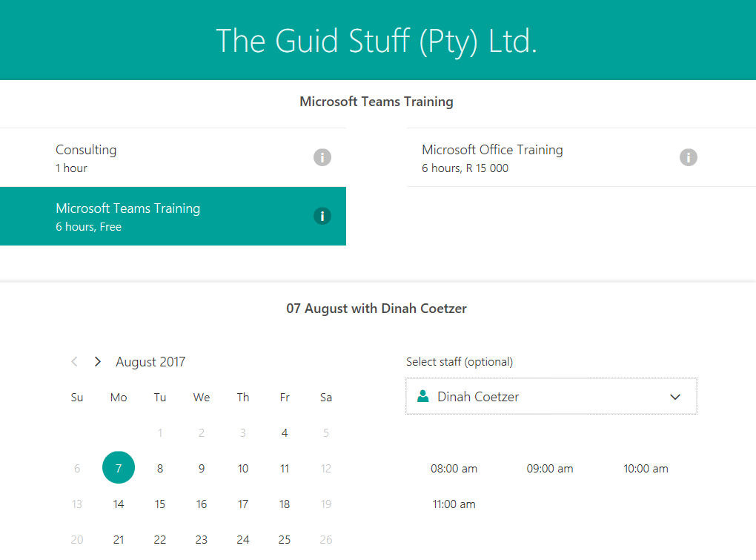This screenshot has width=756, height=560.
Task: Click highlighted date 7 in calendar
Action: pyautogui.click(x=119, y=468)
